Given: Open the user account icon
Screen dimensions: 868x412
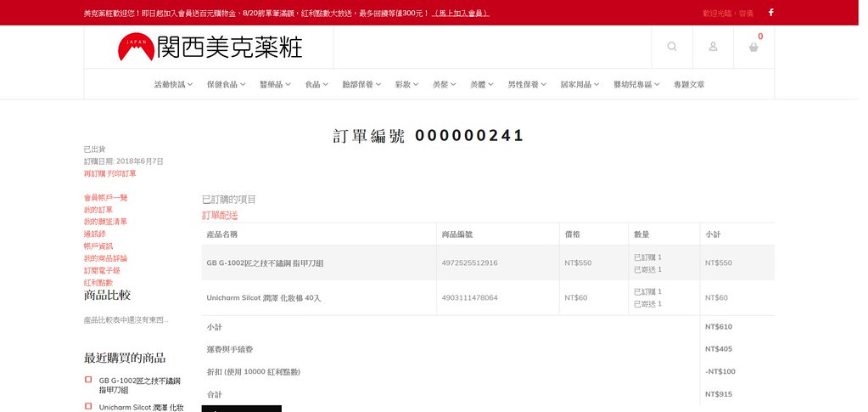Looking at the screenshot, I should click(x=713, y=47).
